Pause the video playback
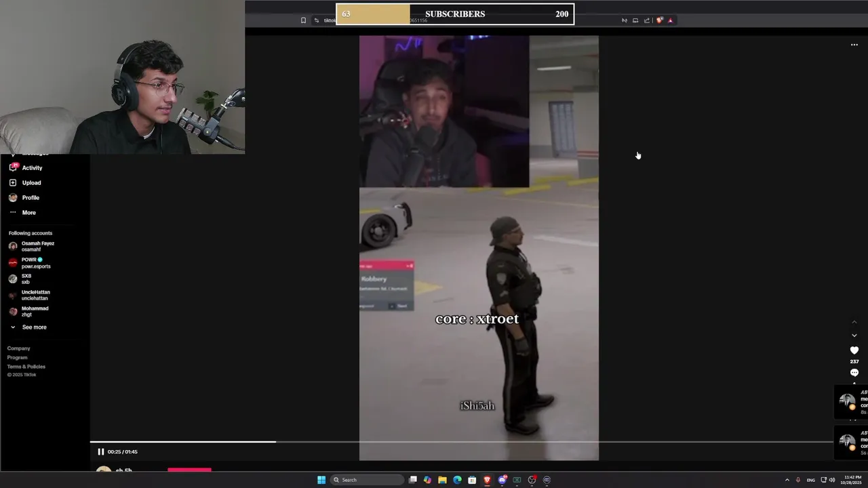The image size is (868, 488). (100, 451)
